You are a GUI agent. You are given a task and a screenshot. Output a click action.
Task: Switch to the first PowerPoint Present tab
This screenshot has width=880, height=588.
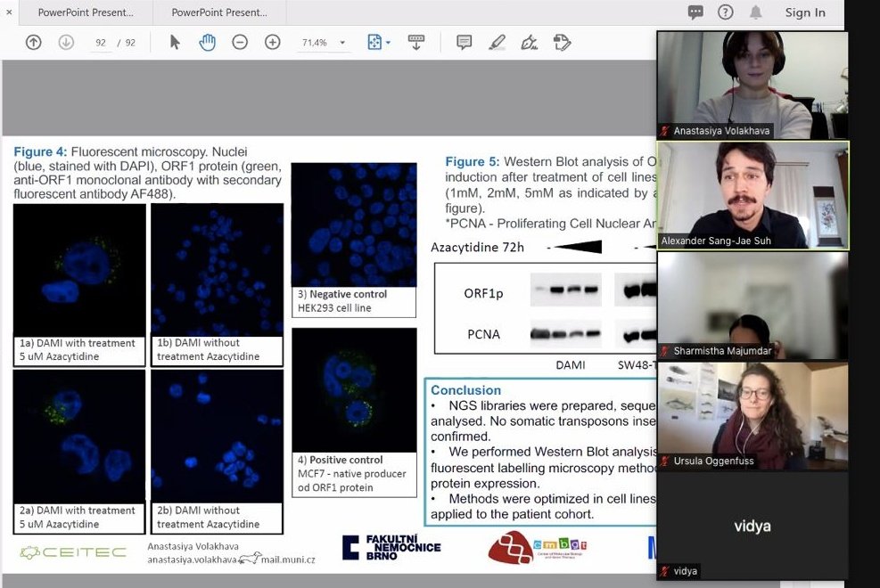point(85,12)
